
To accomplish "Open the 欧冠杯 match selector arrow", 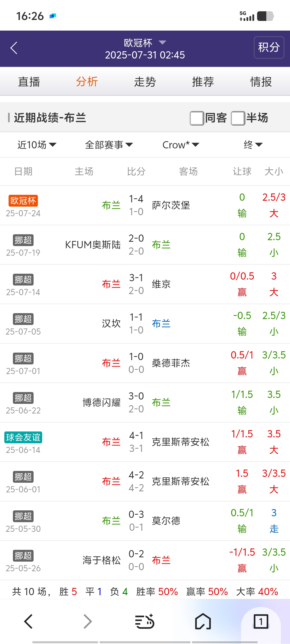I will click(x=162, y=42).
